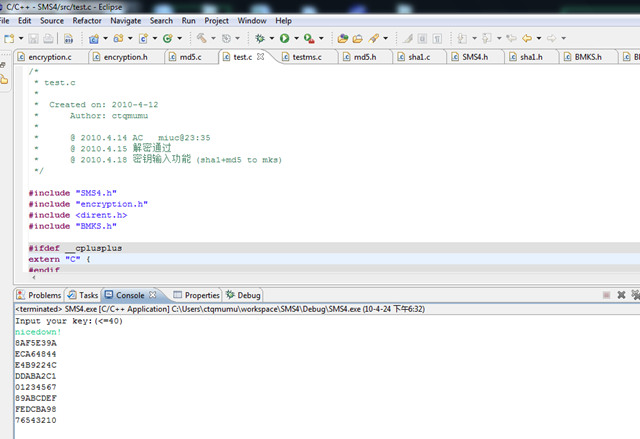640x439 pixels.
Task: Toggle Mark Occurrences pencil icon
Action: click(x=407, y=38)
